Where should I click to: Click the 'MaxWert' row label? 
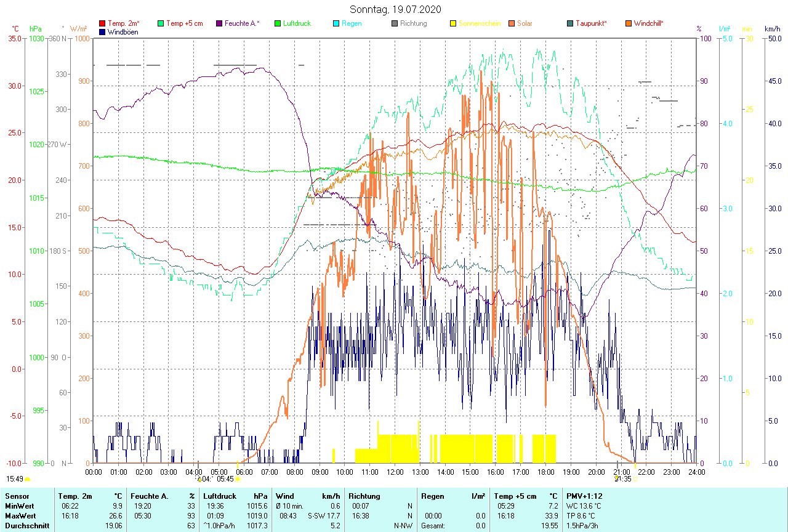(20, 515)
